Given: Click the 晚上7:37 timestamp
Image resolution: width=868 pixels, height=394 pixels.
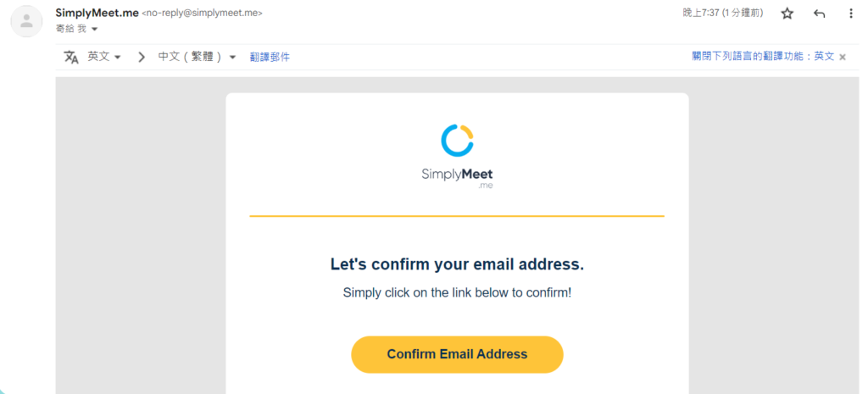Looking at the screenshot, I should (723, 14).
